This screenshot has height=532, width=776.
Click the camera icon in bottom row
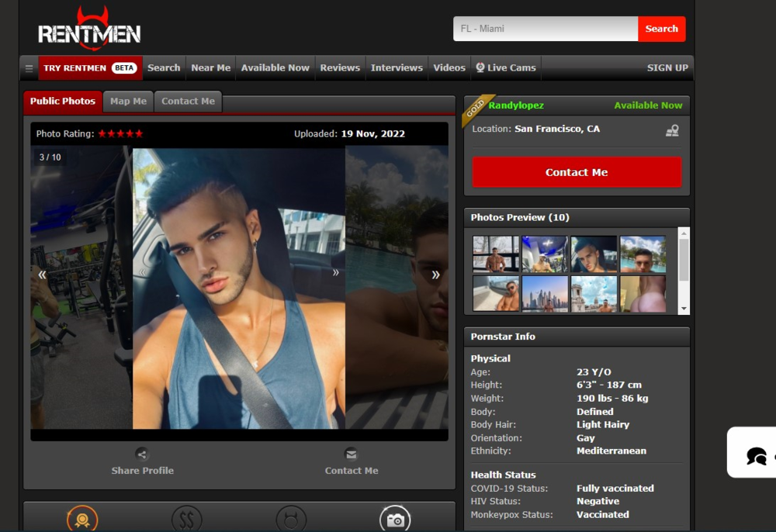pos(395,520)
